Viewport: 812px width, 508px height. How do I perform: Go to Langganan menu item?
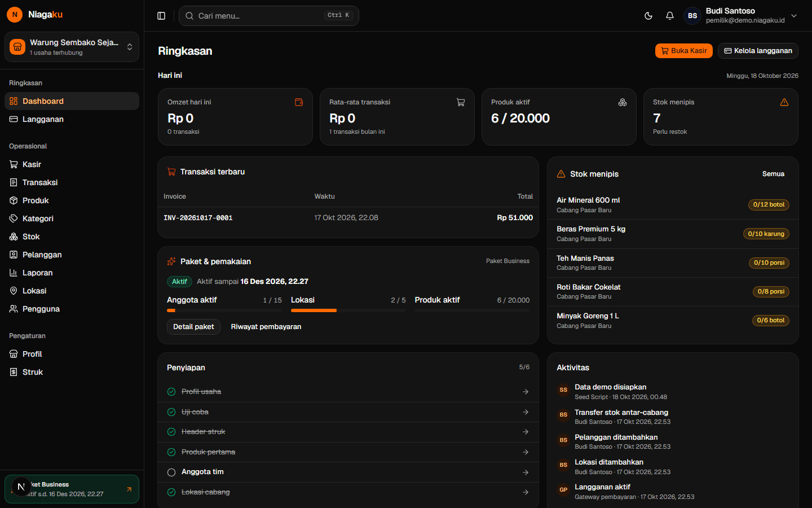tap(72, 119)
